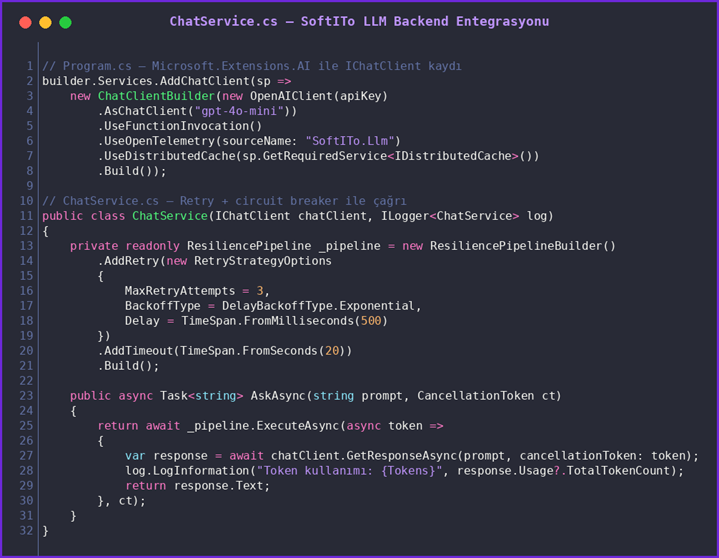Click 'RetryStrategyOptions' on line 14

[x=263, y=261]
